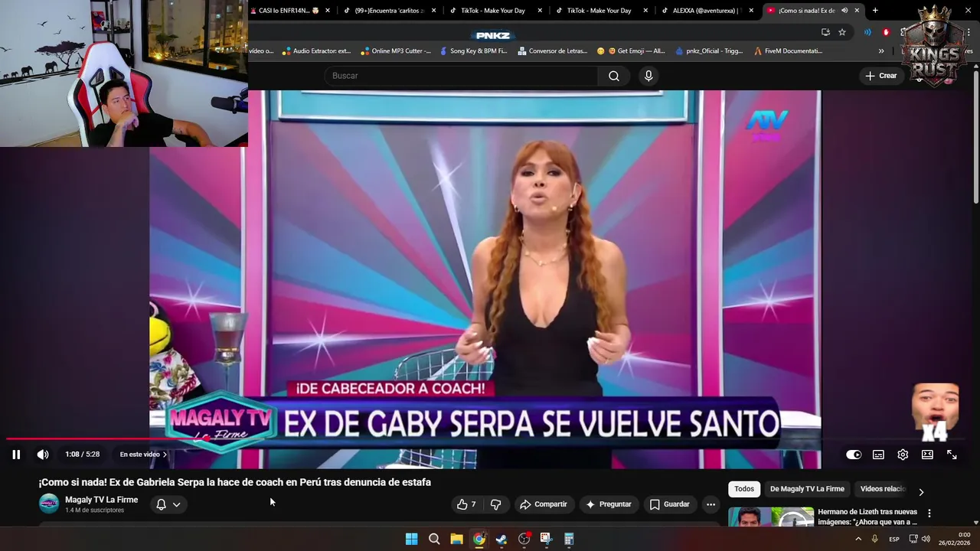Mute the YouTube tab via speaker icon
The height and width of the screenshot is (551, 980).
point(844,11)
